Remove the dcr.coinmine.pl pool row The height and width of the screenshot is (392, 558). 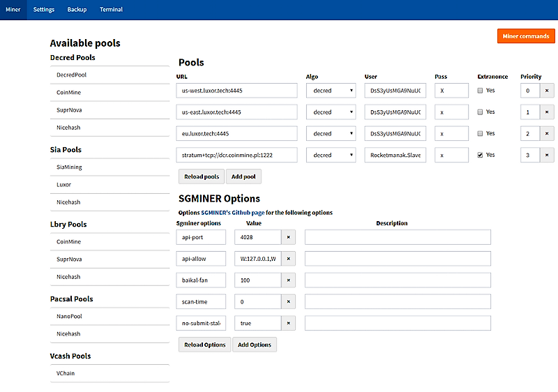point(547,155)
